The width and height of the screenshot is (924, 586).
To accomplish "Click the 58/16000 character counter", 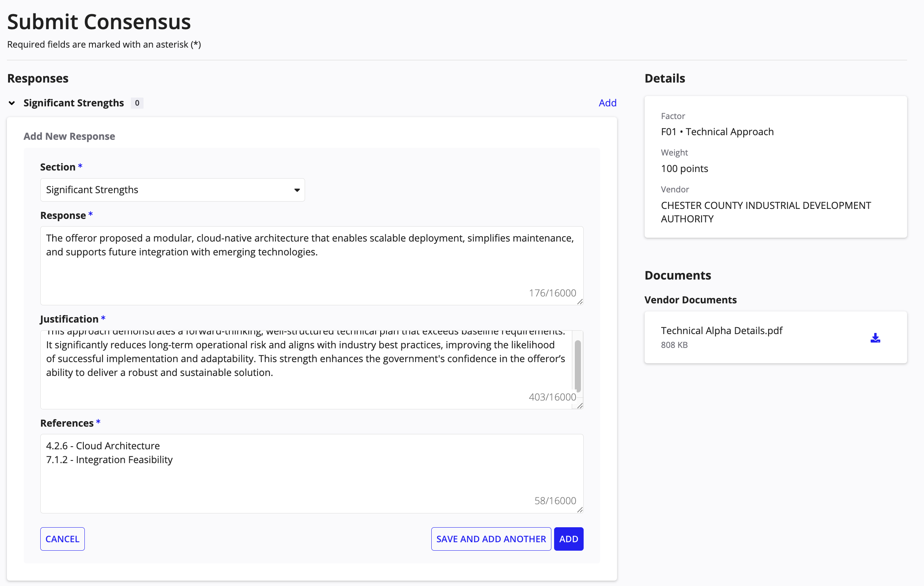I will [x=555, y=501].
